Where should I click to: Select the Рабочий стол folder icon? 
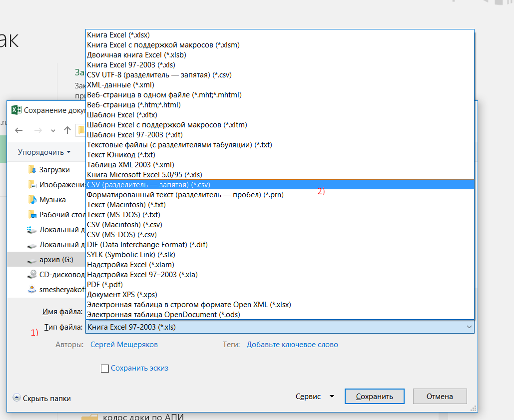click(32, 215)
